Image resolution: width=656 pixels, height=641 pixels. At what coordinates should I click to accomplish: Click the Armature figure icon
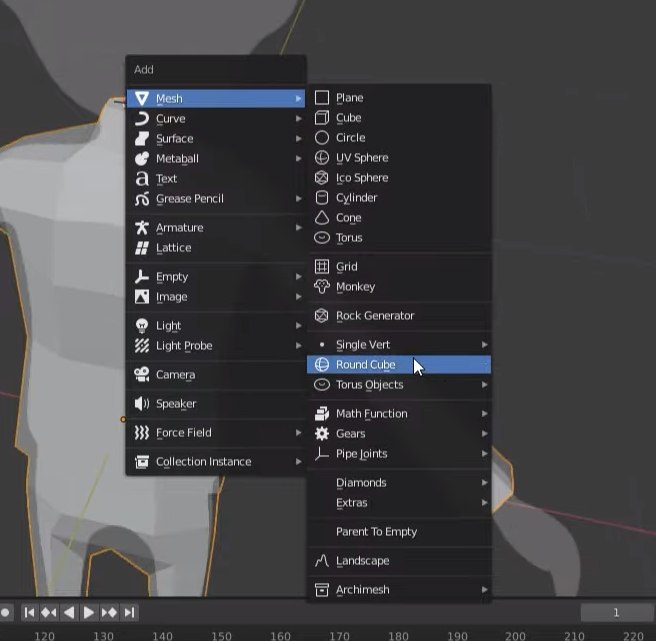click(142, 228)
